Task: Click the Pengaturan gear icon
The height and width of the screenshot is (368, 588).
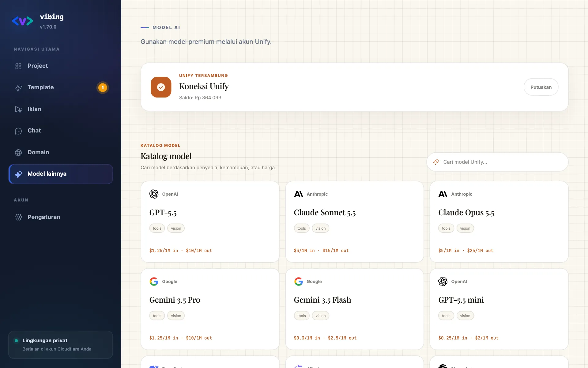Action: click(18, 217)
